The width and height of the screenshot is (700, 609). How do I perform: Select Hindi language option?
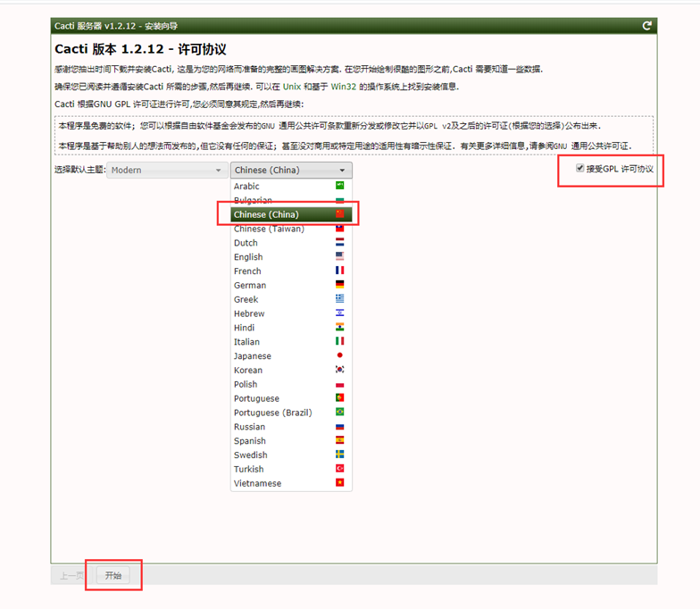tap(291, 328)
